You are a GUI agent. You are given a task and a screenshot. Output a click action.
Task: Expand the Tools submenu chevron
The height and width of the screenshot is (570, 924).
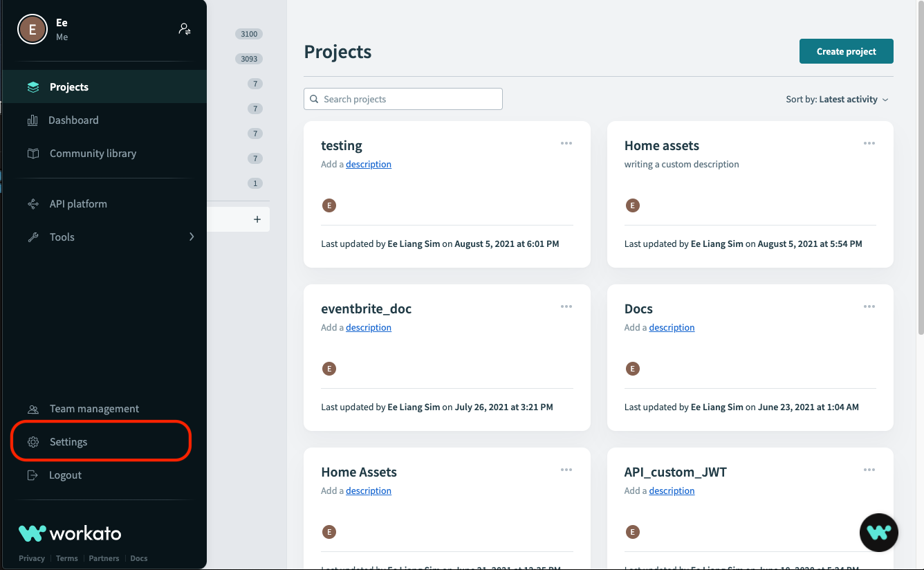coord(192,237)
